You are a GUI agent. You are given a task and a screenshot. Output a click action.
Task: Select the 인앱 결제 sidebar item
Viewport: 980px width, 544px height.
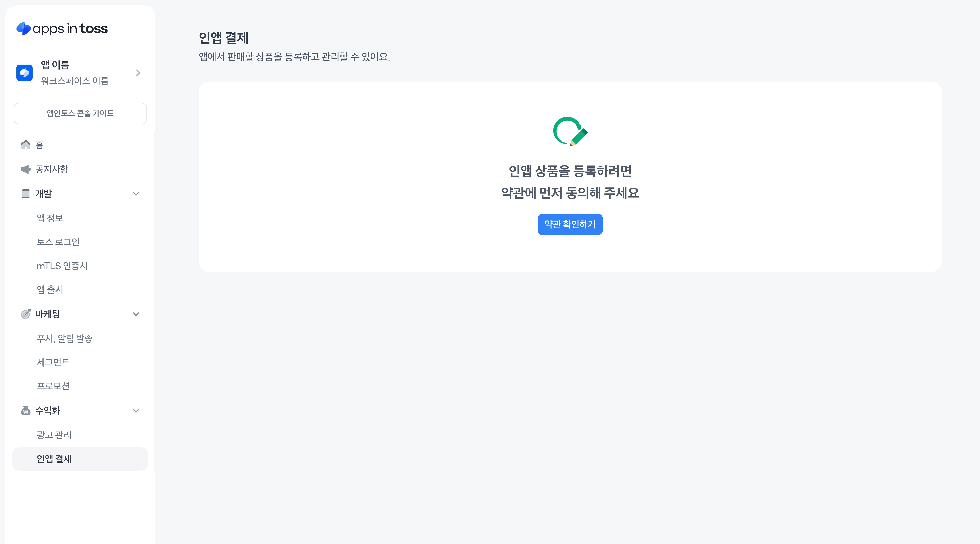point(80,459)
